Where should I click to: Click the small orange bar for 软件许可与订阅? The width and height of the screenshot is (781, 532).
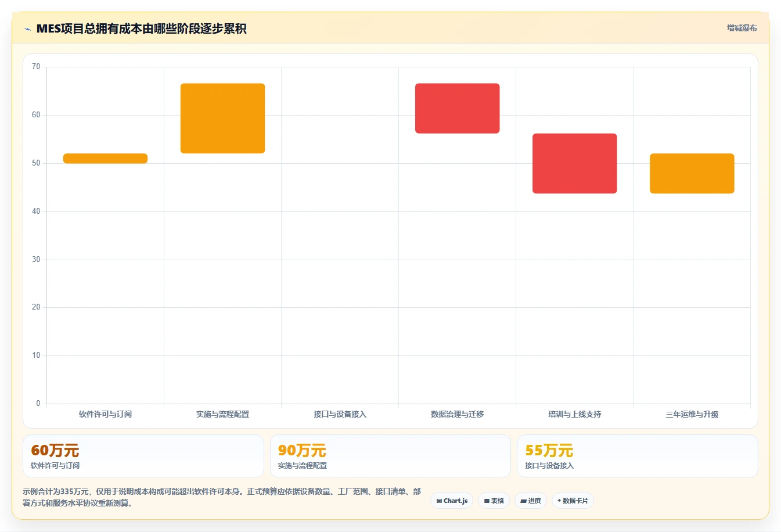tap(105, 159)
